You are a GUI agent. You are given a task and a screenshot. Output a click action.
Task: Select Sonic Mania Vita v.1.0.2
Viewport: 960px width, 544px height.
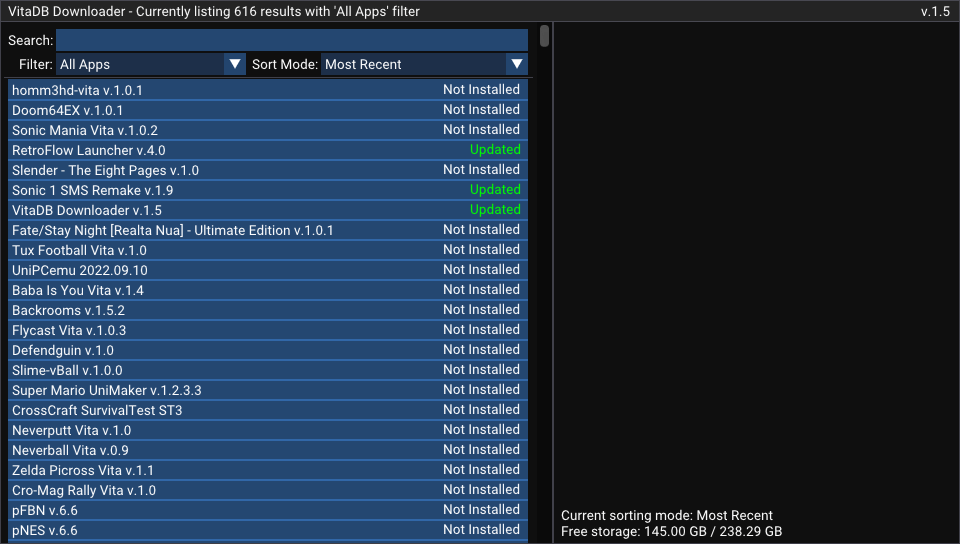[x=268, y=130]
